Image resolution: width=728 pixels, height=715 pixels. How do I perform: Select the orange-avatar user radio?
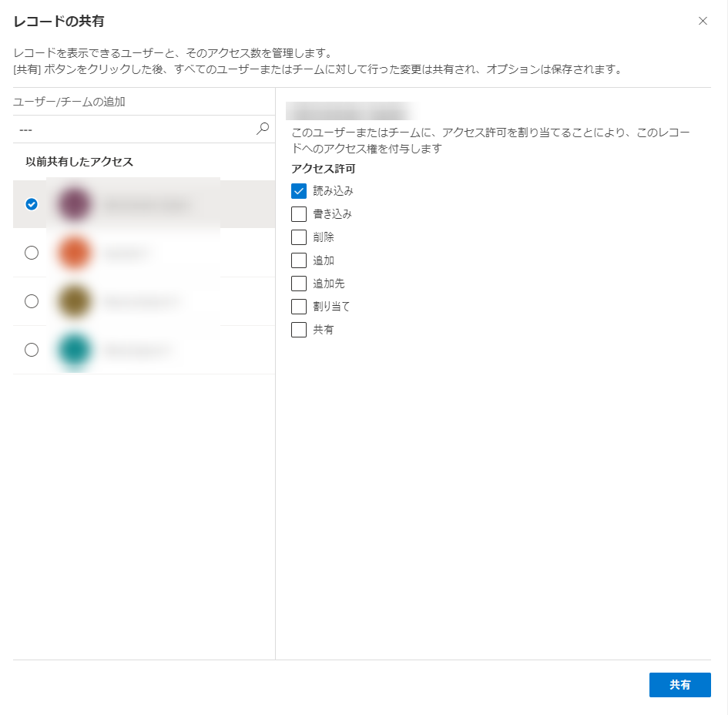click(32, 253)
